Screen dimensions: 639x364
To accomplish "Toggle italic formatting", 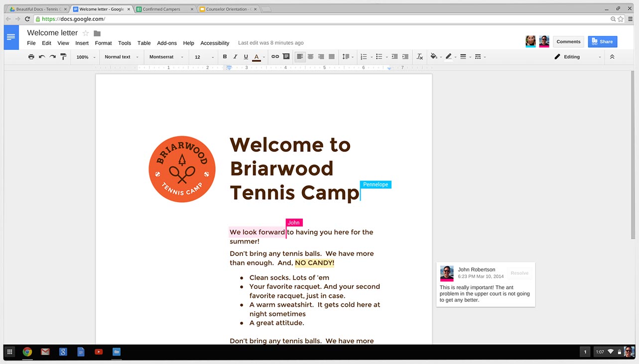I will click(x=235, y=57).
